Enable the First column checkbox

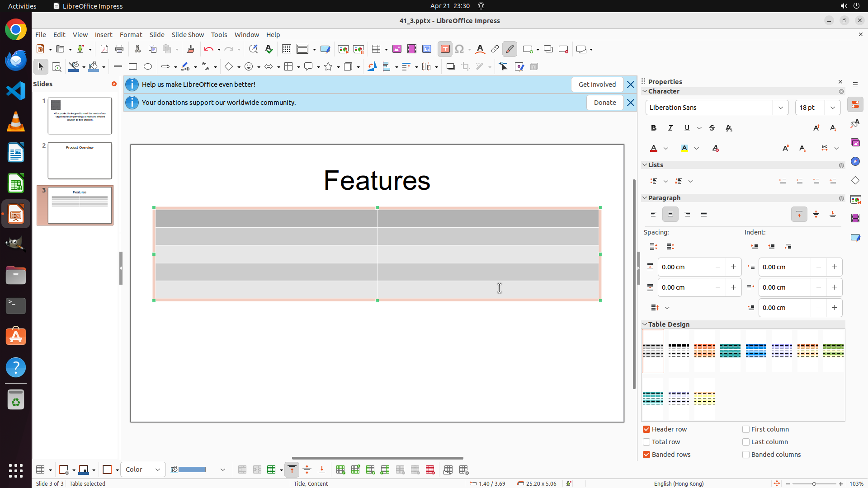(x=746, y=429)
